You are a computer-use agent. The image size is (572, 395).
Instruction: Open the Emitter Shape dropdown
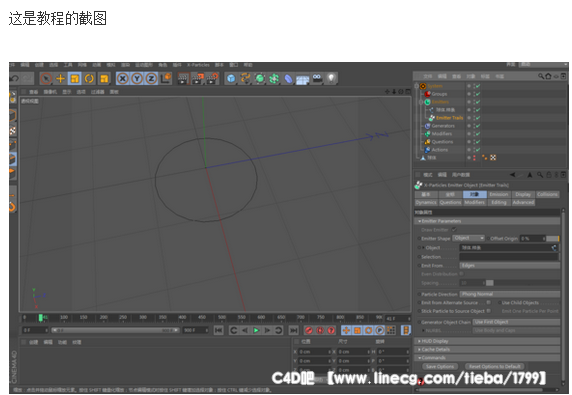[x=469, y=238]
